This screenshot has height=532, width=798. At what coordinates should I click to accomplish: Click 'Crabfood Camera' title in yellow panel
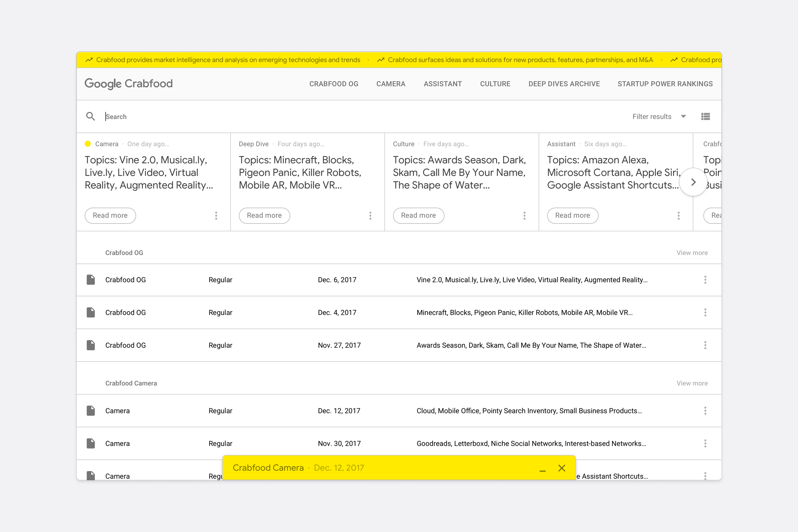(268, 468)
